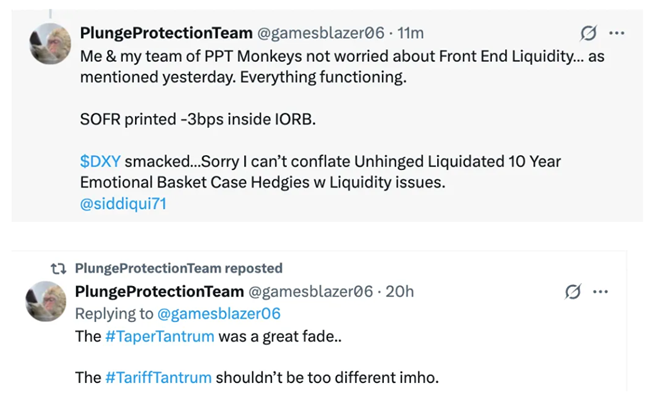Click the repost arrows icon above the second tweet
The height and width of the screenshot is (399, 650).
click(x=58, y=269)
